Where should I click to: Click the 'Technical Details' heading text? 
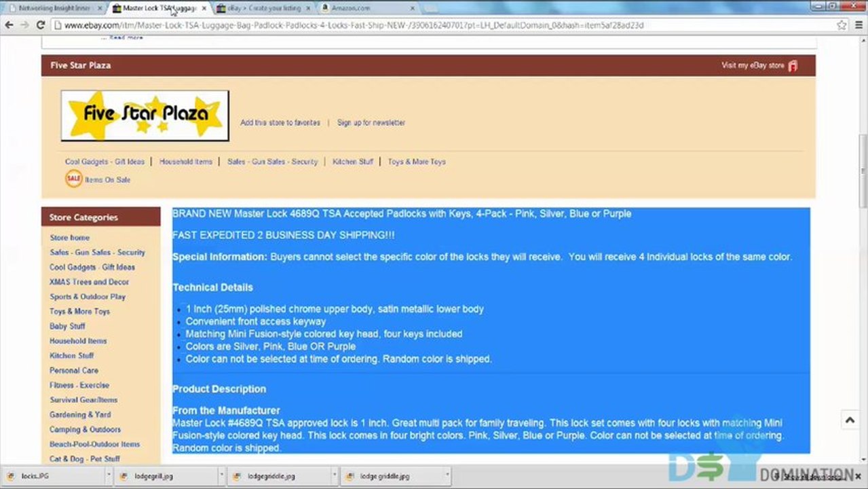pos(212,287)
